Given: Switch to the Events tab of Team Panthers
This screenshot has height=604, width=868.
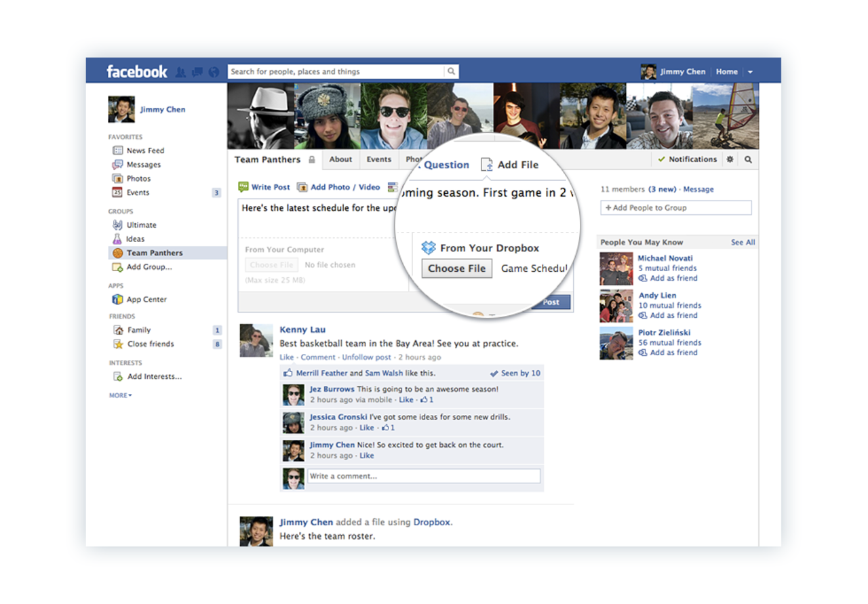Looking at the screenshot, I should (378, 159).
